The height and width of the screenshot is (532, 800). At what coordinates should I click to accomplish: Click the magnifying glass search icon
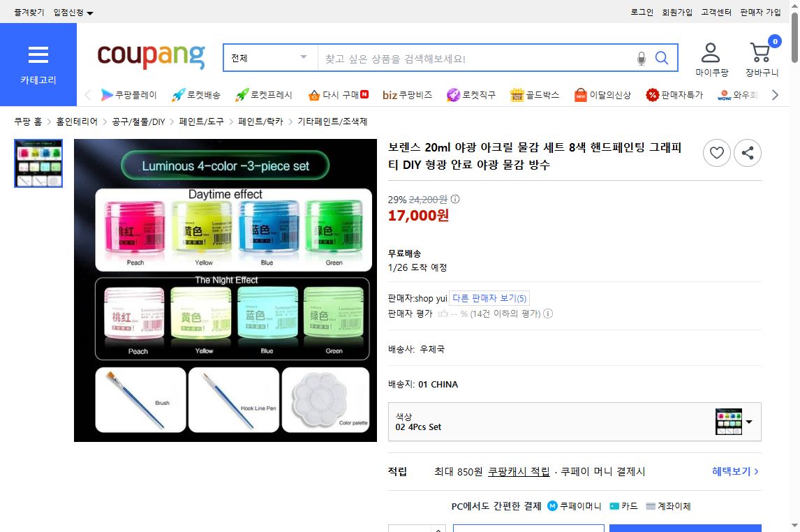point(661,57)
